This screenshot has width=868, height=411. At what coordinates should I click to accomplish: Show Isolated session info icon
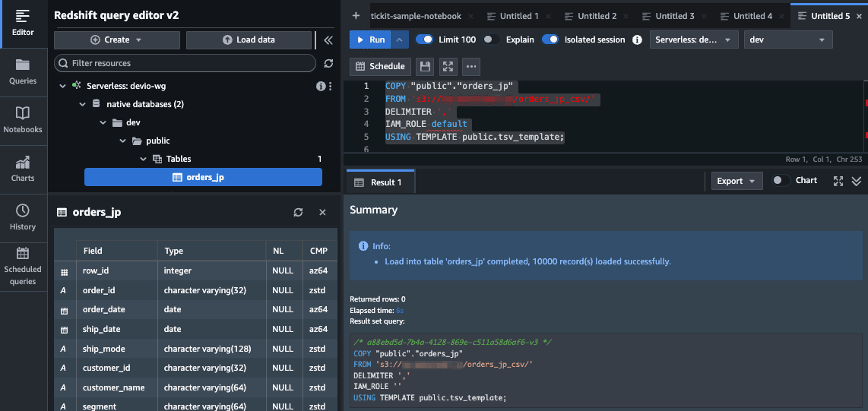pyautogui.click(x=637, y=40)
